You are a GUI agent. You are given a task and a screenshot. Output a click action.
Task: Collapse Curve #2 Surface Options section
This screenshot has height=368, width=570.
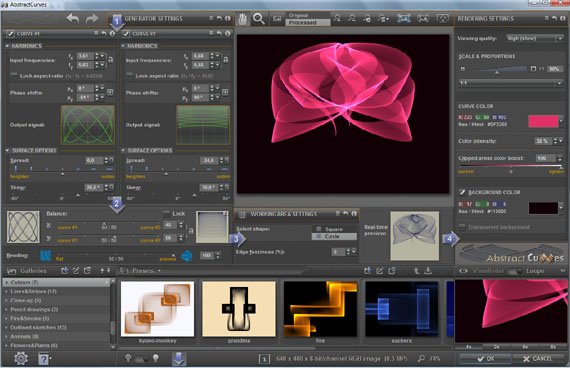coord(123,150)
